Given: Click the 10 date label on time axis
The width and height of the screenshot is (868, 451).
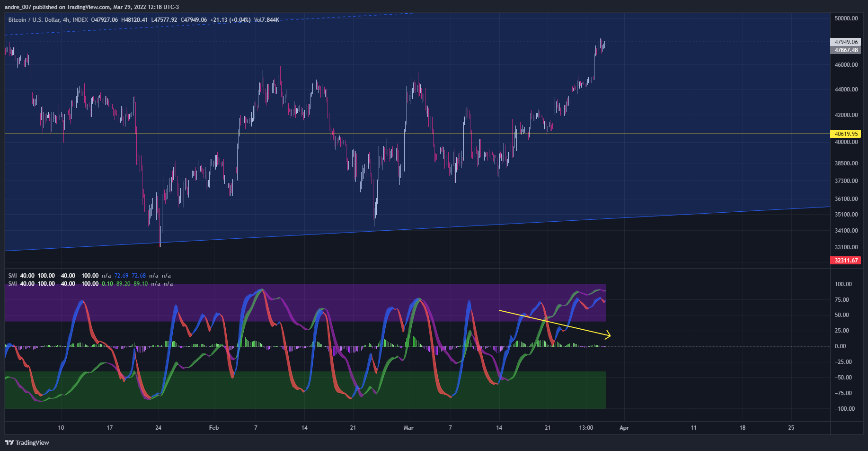Looking at the screenshot, I should 61,428.
